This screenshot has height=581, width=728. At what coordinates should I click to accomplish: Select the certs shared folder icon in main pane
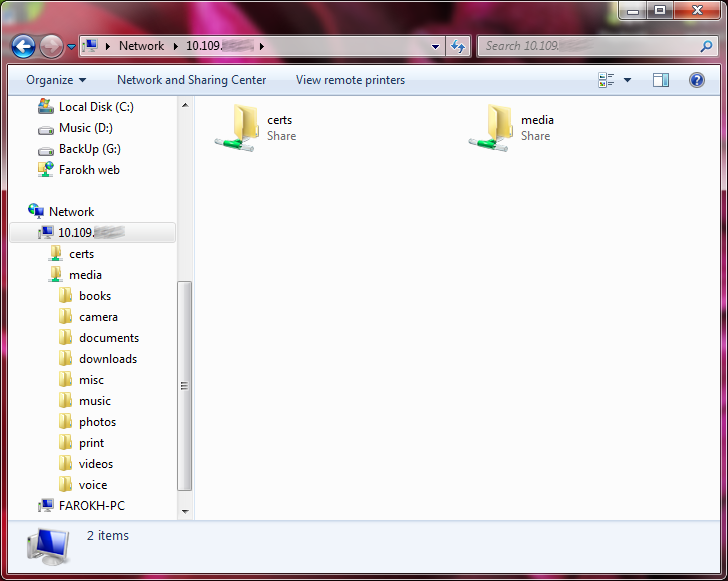pyautogui.click(x=237, y=127)
